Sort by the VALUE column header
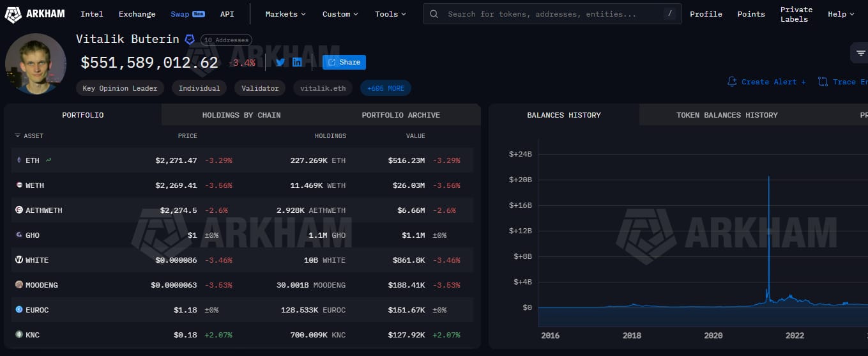Viewport: 868px width, 356px height. tap(415, 136)
